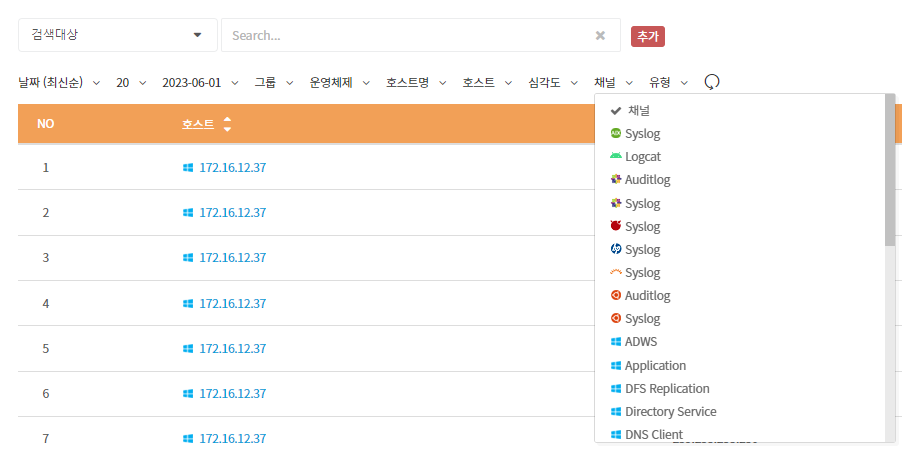Image resolution: width=902 pixels, height=450 pixels.
Task: Pick Auditlog with the Ubuntu icon
Action: pyautogui.click(x=647, y=296)
